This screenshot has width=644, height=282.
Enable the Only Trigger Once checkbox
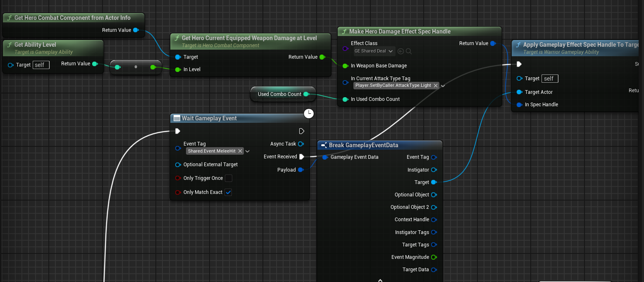point(228,178)
